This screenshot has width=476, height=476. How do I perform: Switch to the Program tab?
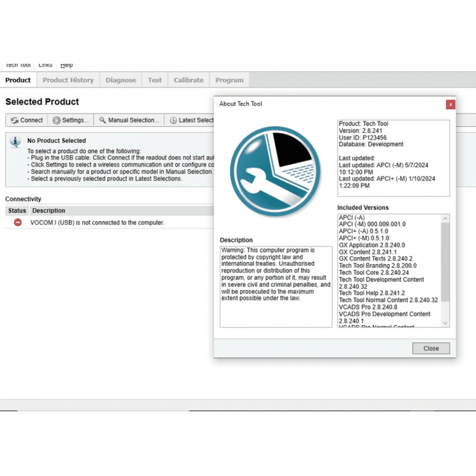(x=229, y=80)
